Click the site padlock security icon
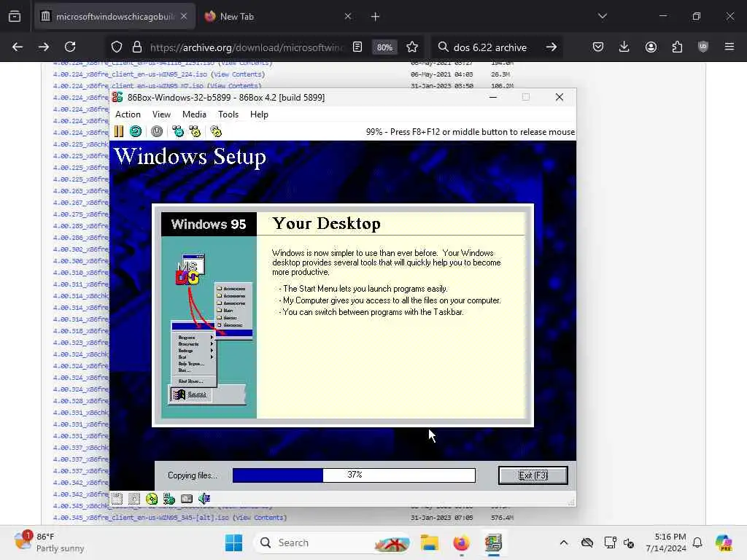The width and height of the screenshot is (747, 560). 137,47
